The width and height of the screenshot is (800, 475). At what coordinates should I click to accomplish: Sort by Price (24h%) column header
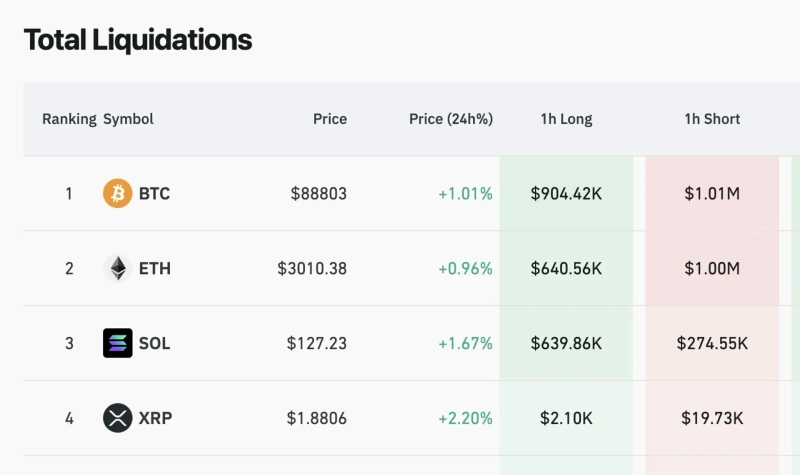click(x=451, y=119)
